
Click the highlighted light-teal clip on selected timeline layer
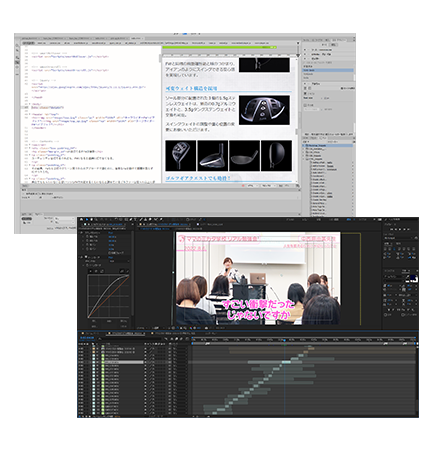pos(286,362)
